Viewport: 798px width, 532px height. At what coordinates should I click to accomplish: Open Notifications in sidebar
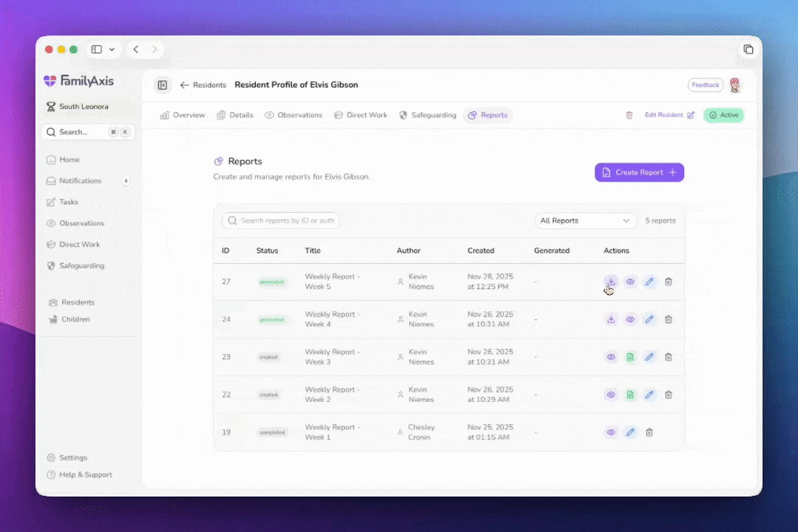tap(89, 181)
